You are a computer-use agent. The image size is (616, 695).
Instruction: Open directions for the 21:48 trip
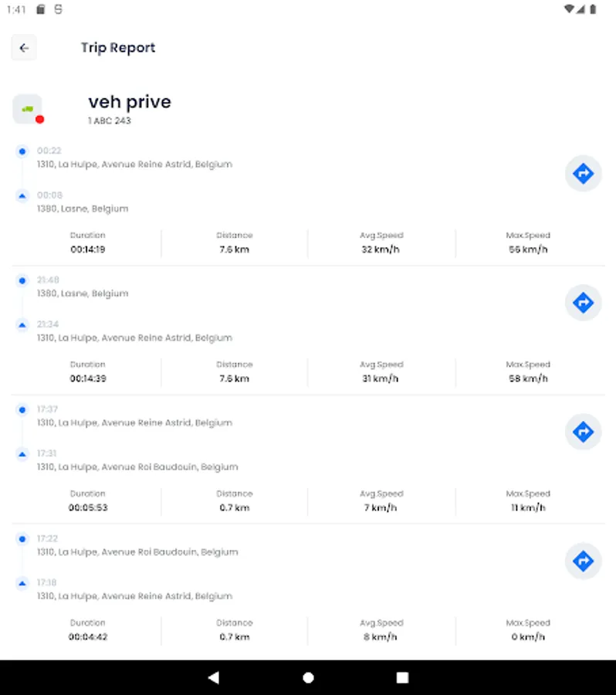pos(583,303)
